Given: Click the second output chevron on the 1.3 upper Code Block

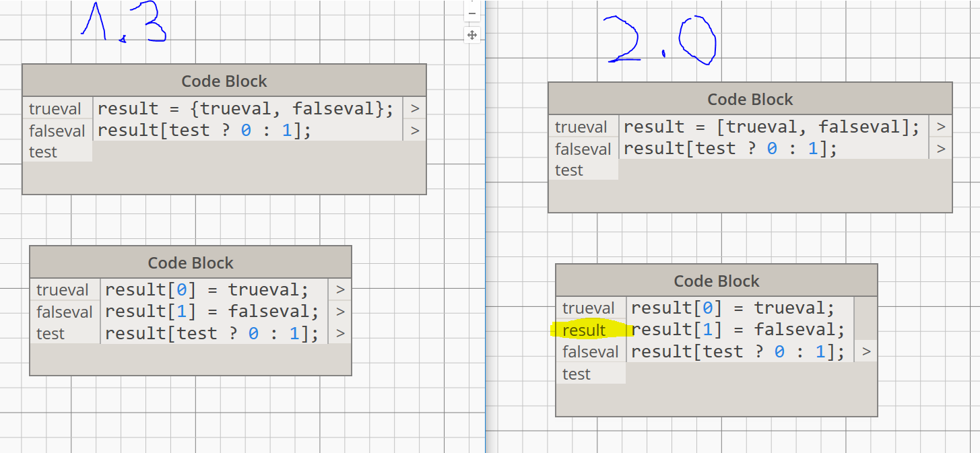Looking at the screenshot, I should [415, 130].
